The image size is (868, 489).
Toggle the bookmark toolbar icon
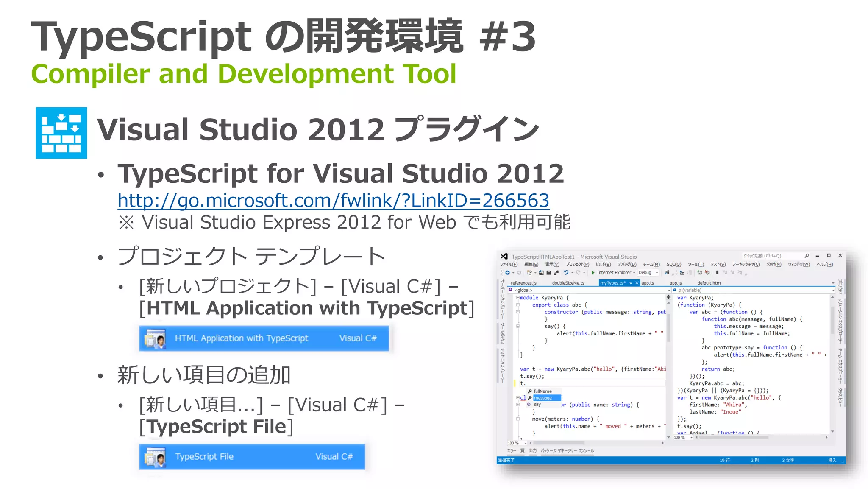pyautogui.click(x=717, y=273)
